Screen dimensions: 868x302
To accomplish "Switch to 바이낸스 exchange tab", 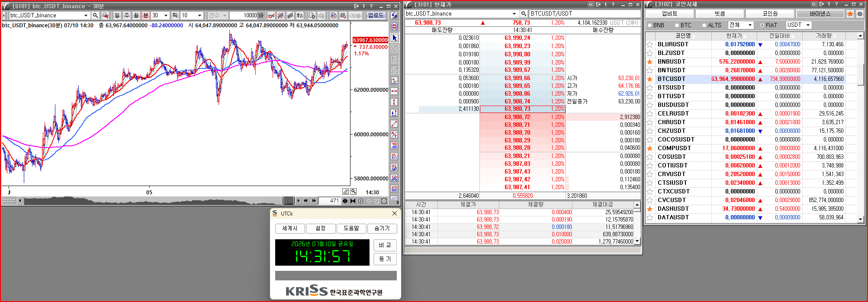I will pos(820,13).
